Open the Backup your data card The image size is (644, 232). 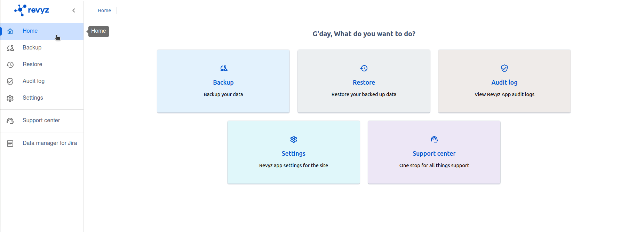[x=223, y=81]
